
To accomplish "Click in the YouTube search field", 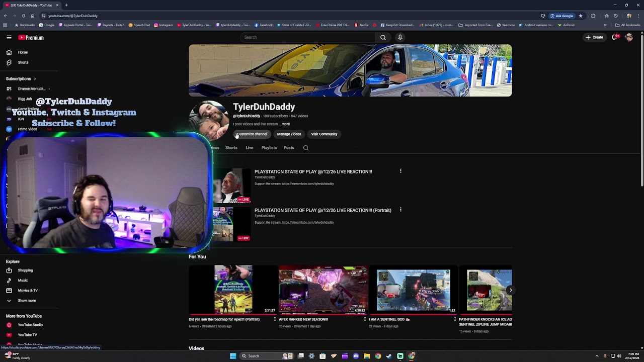I will (x=307, y=37).
